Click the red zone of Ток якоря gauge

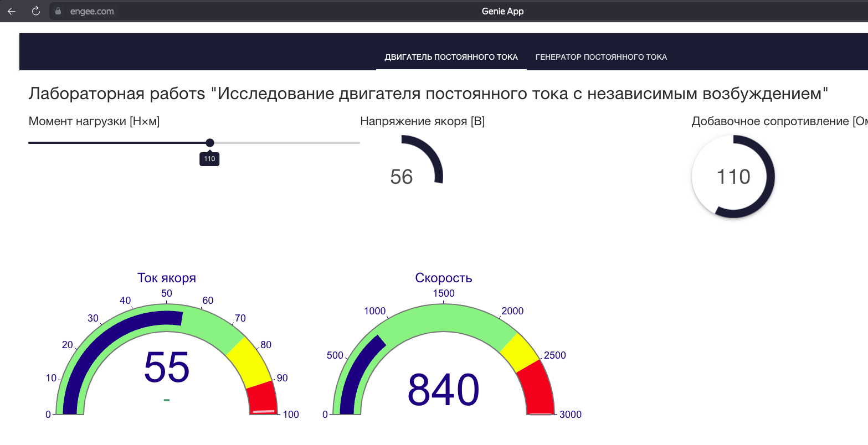[262, 397]
